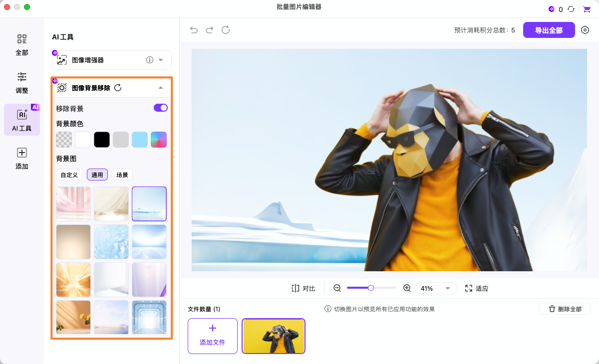The width and height of the screenshot is (599, 364).
Task: Open the hexagon settings icon
Action: tap(585, 30)
